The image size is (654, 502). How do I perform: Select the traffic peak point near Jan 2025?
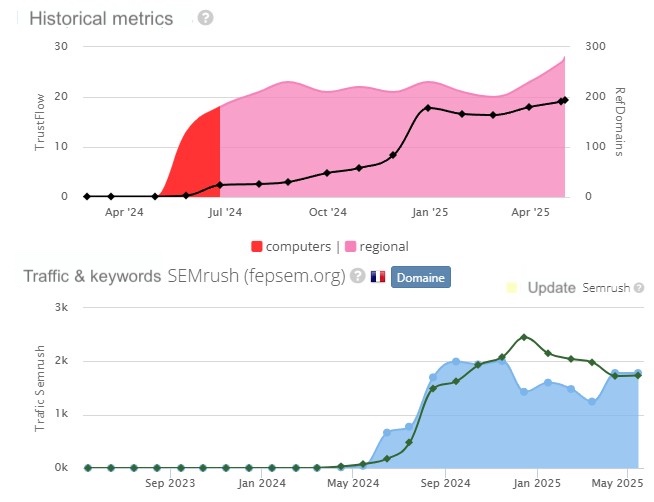(524, 337)
